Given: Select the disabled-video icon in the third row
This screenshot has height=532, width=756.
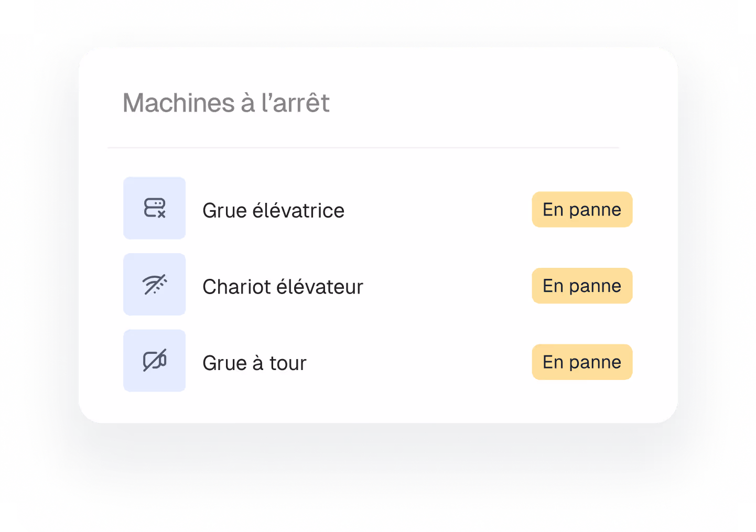Looking at the screenshot, I should [x=154, y=360].
